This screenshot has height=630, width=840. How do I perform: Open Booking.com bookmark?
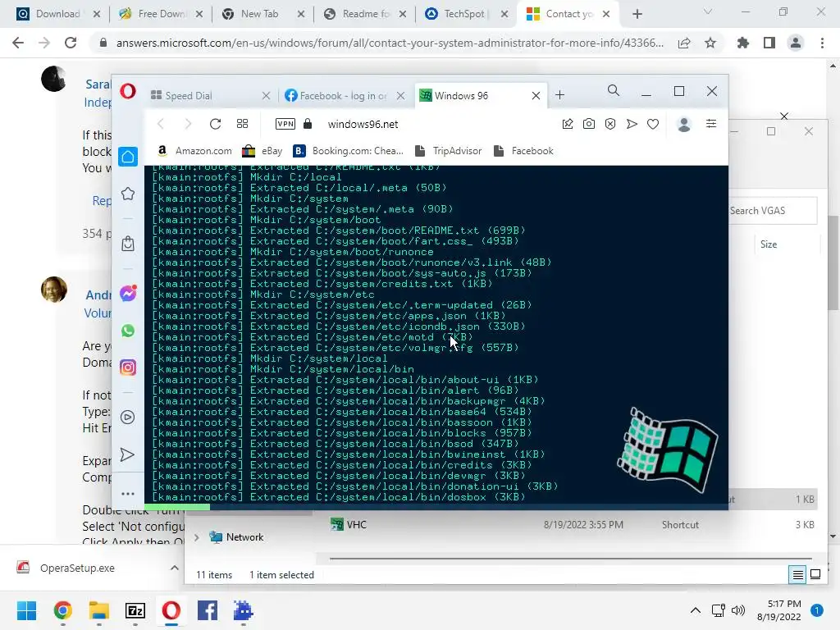coord(348,151)
